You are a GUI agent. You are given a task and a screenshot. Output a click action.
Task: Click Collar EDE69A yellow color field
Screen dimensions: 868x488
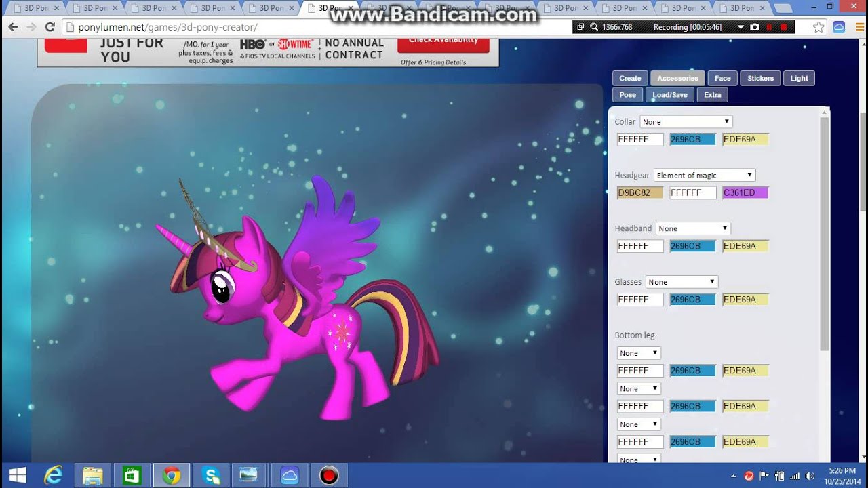coord(745,140)
